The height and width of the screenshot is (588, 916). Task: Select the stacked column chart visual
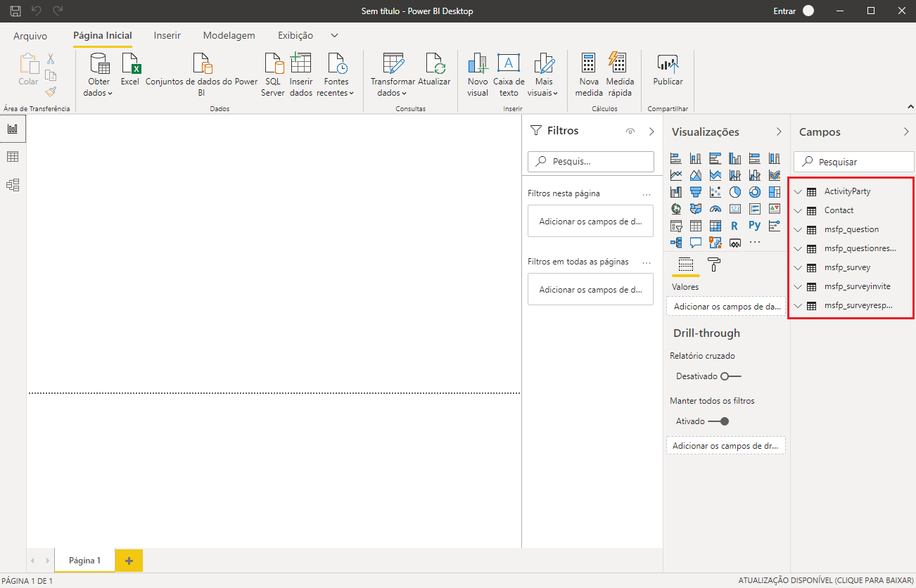click(x=696, y=158)
